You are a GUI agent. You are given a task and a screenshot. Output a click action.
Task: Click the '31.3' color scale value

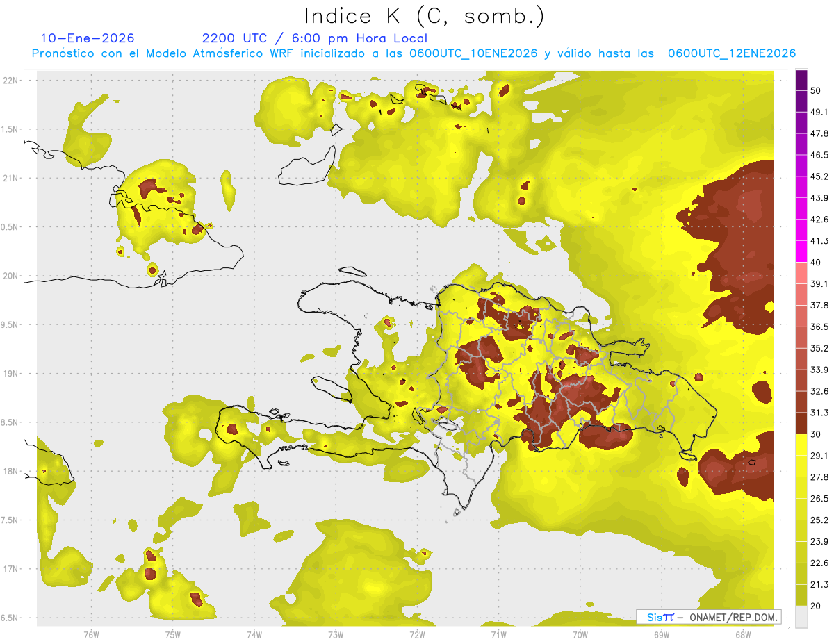(819, 413)
